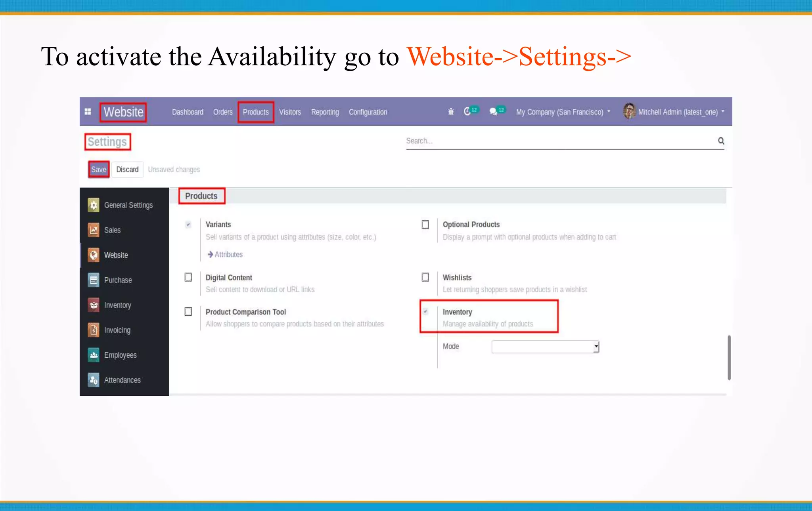
Task: Open Invoicing settings in sidebar
Action: point(117,330)
